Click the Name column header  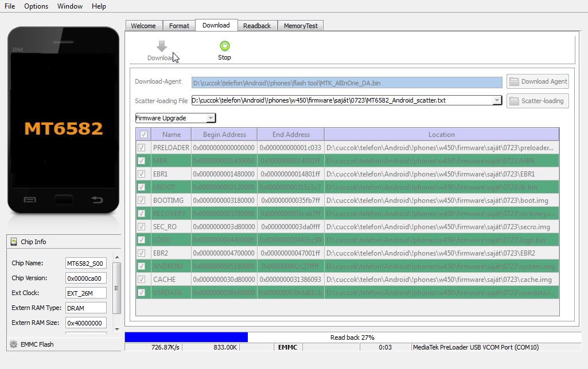pyautogui.click(x=172, y=135)
